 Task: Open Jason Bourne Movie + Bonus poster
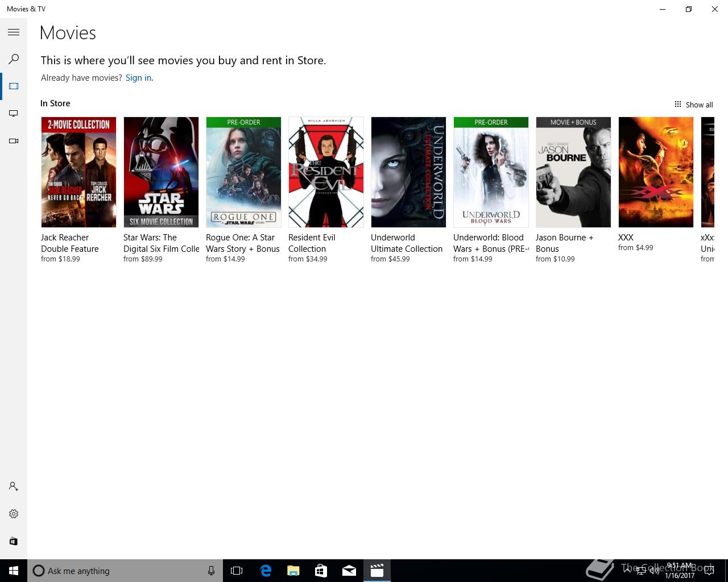(x=573, y=172)
